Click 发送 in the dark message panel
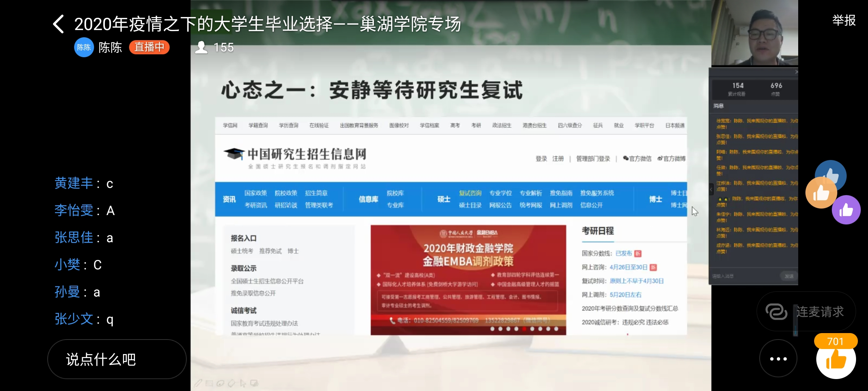Screen dimensions: 868x391 788,276
